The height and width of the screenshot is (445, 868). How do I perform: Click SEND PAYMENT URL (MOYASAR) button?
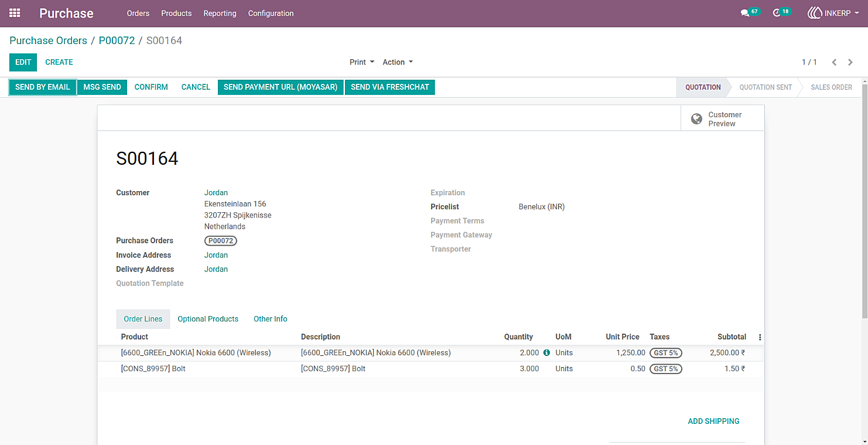[x=281, y=87]
